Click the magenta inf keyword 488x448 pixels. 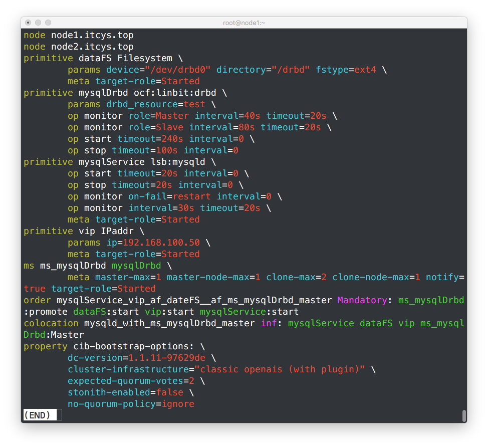(x=269, y=323)
